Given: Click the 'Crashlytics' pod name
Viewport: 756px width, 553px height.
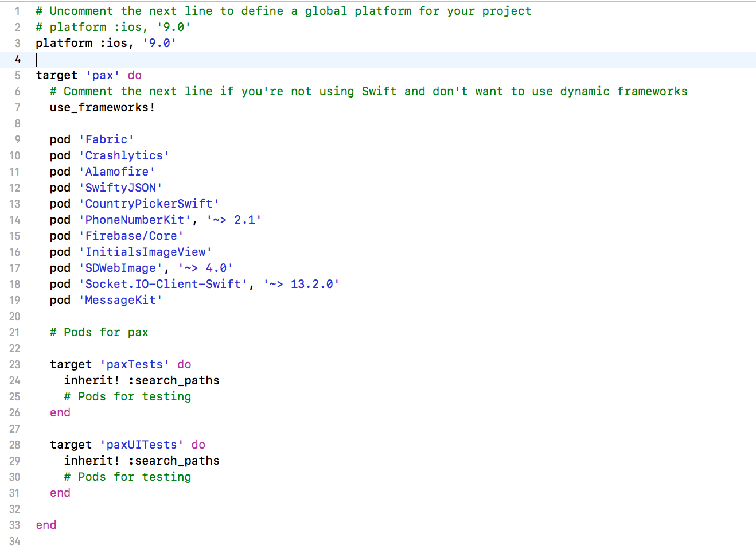Looking at the screenshot, I should [x=124, y=155].
